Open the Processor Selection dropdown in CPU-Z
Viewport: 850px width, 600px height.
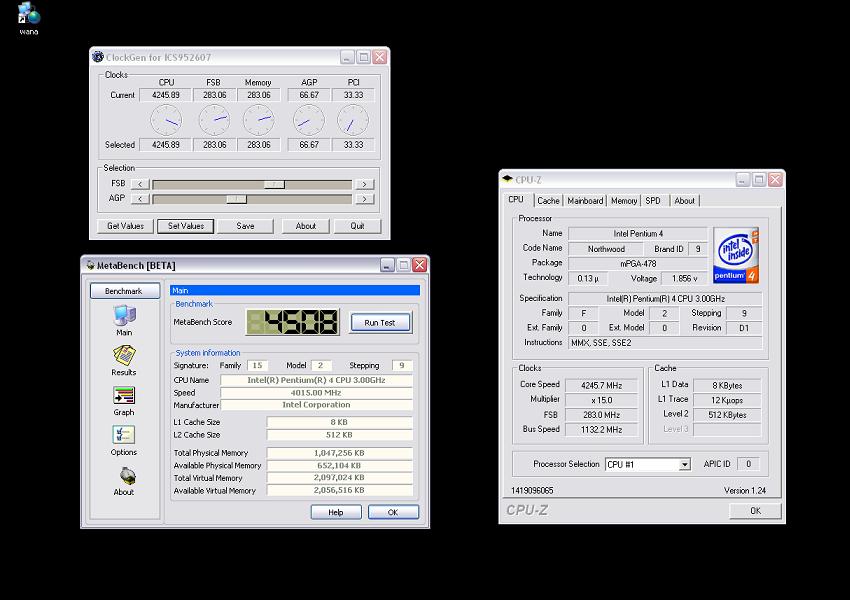(x=685, y=464)
